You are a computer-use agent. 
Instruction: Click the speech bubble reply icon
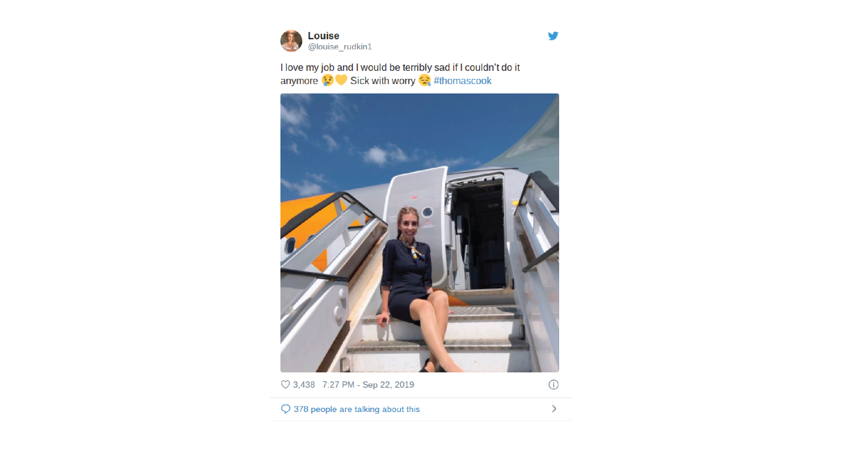(285, 409)
